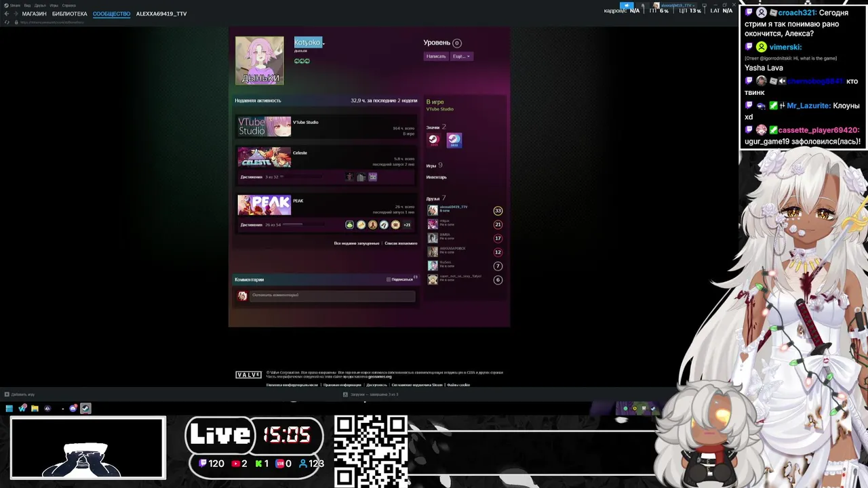This screenshot has width=868, height=488.
Task: Open the Инвентарь inventory link
Action: tap(436, 177)
